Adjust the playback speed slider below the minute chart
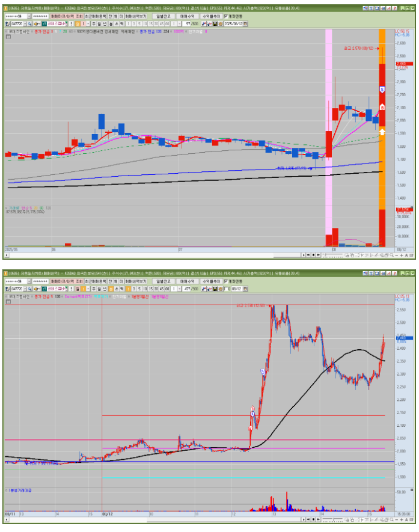The width and height of the screenshot is (419, 532). point(332,520)
